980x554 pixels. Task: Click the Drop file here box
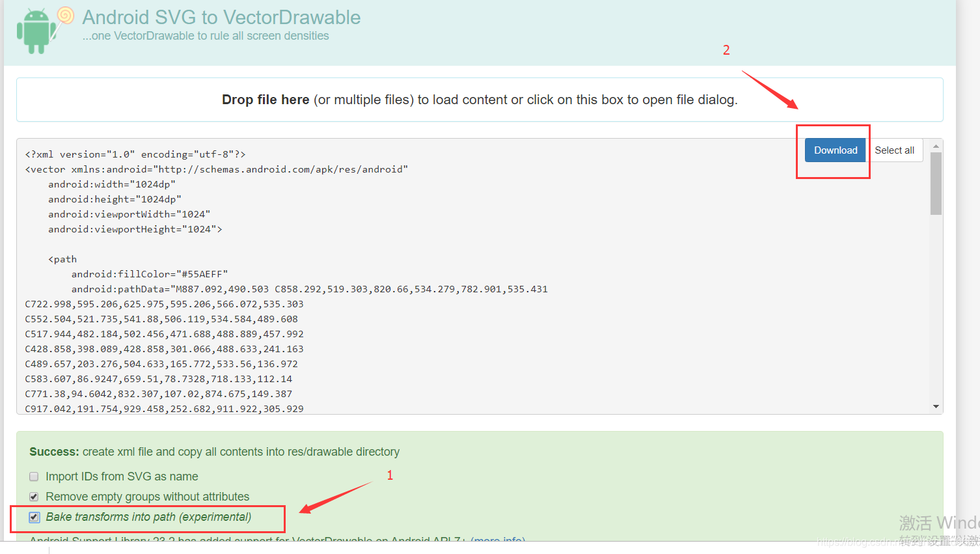pyautogui.click(x=480, y=100)
